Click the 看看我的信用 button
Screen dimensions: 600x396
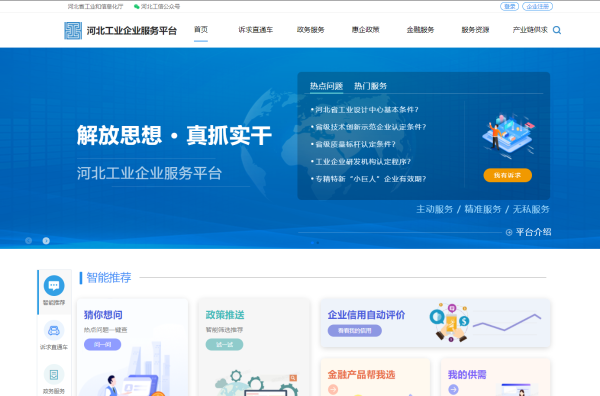coord(355,331)
